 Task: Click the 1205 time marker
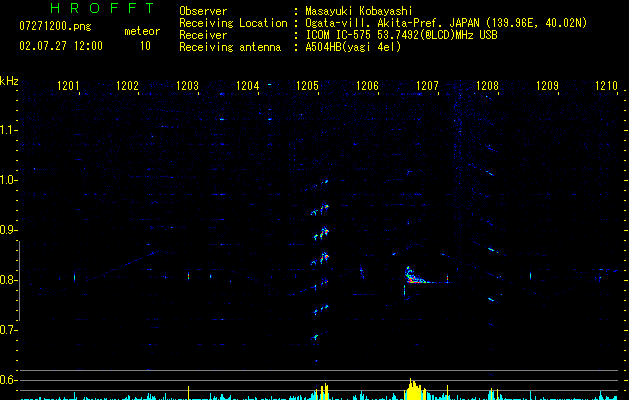[307, 85]
